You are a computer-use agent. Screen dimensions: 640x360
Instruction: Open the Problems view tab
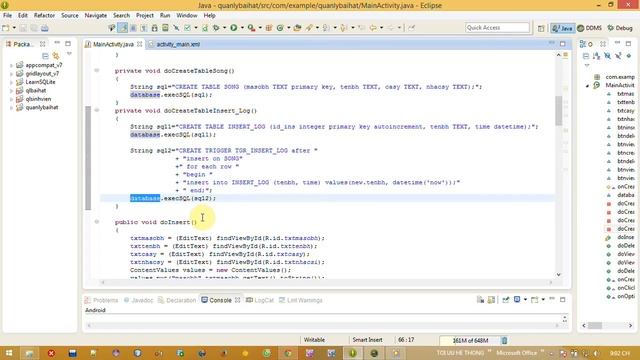click(x=101, y=300)
